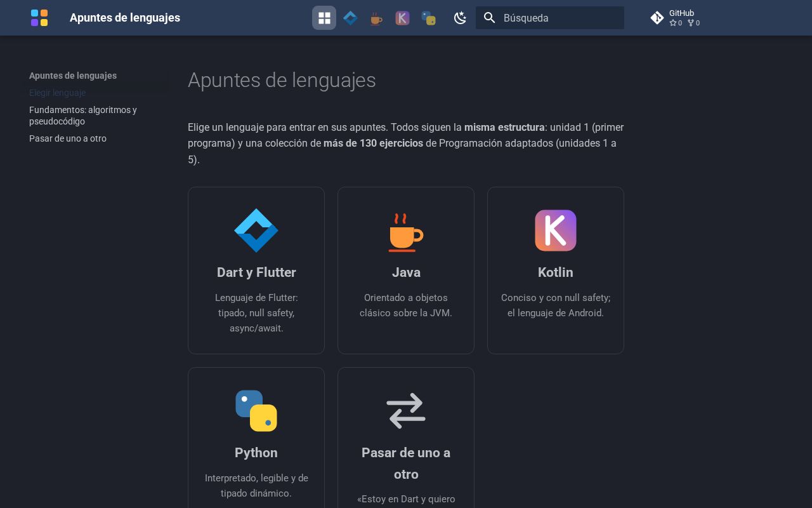Screen dimensions: 812x508
Task: Go to the Java coffee-cup header tab
Action: tap(376, 18)
